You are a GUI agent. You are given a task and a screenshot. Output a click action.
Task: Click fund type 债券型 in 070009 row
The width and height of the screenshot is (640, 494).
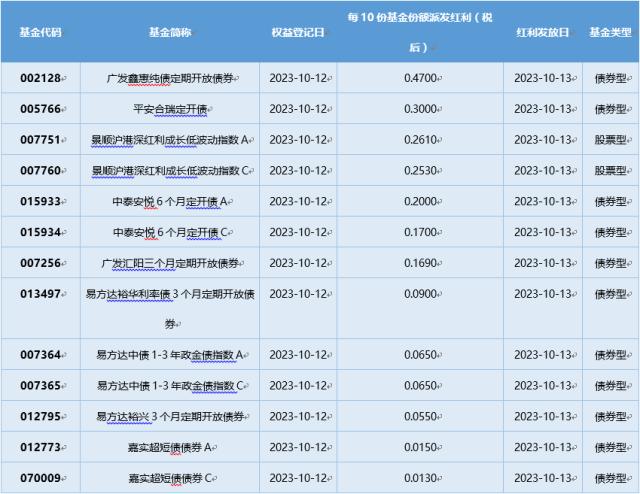[610, 478]
